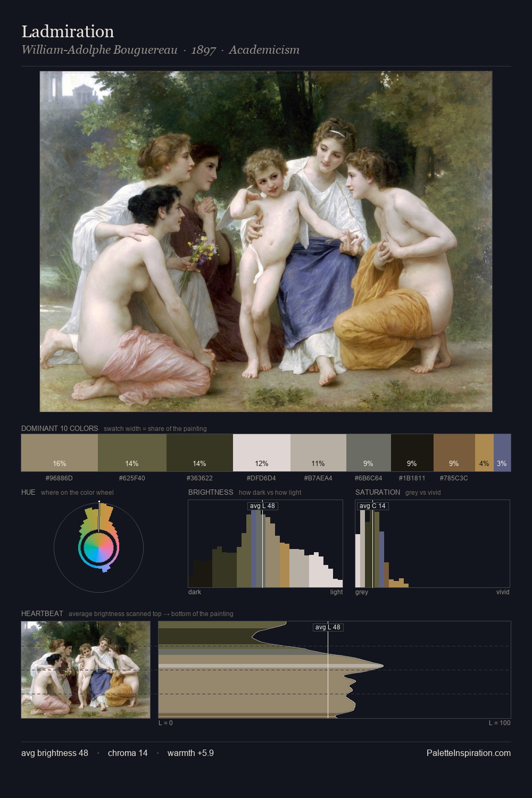Click the saturation histogram chart
The height and width of the screenshot is (798, 532).
433,544
